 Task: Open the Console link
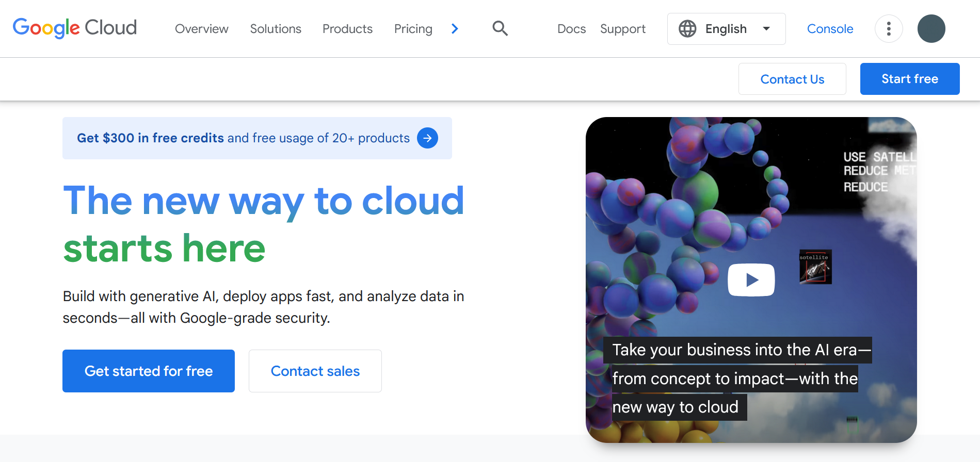point(830,29)
